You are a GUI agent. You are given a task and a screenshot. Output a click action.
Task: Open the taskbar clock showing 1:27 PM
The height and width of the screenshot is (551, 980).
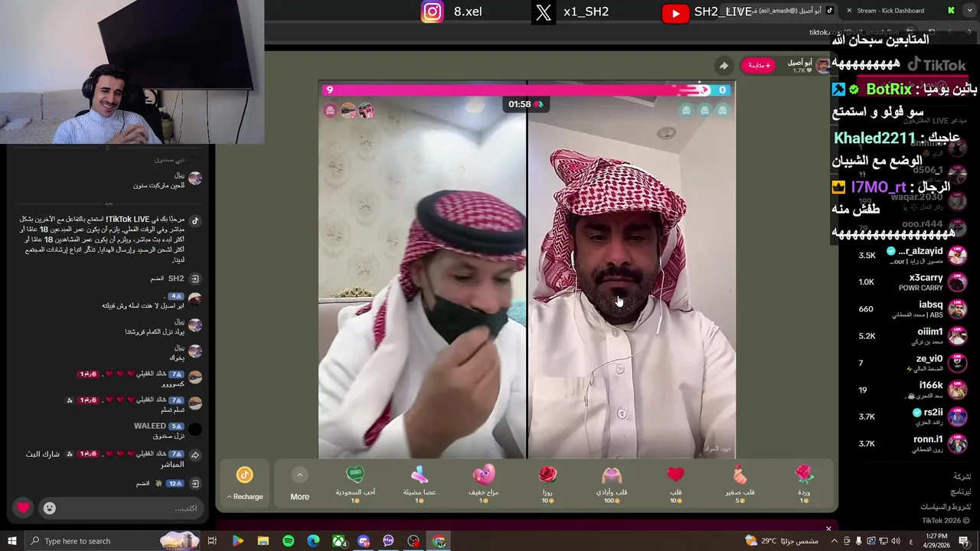click(936, 541)
